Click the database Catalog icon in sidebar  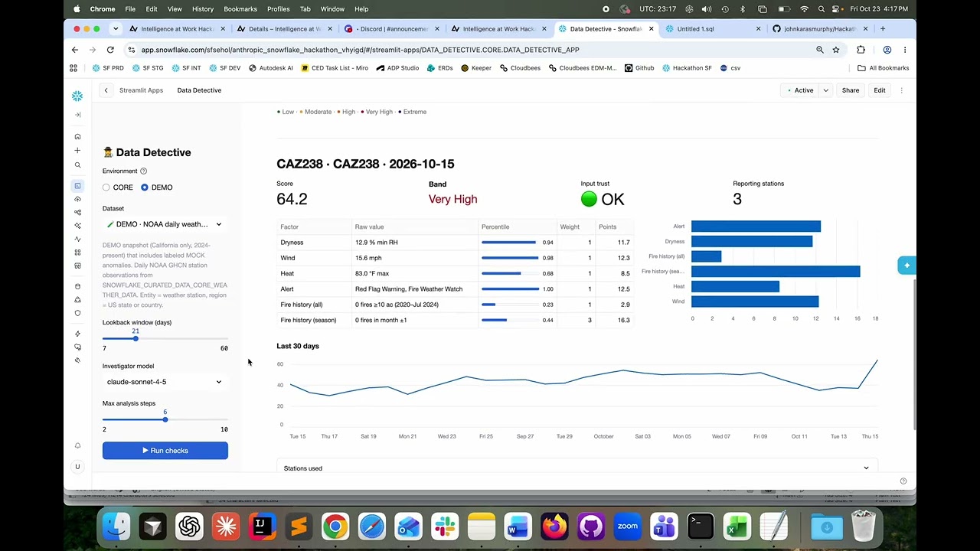(77, 286)
